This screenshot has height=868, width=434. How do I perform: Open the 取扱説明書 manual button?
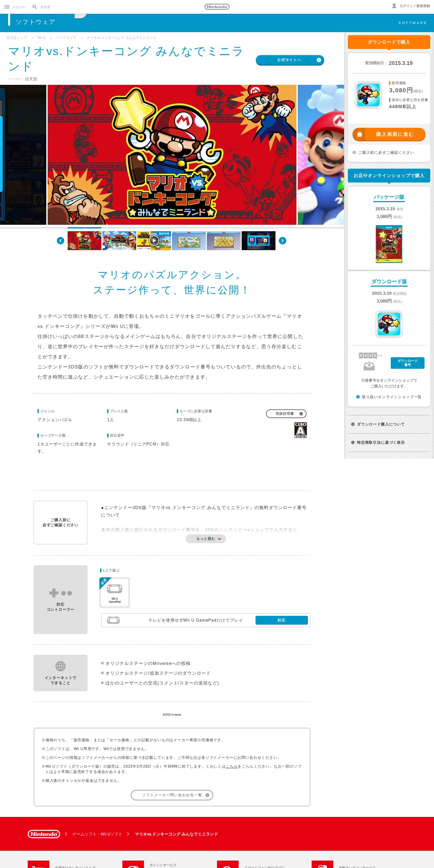(286, 414)
